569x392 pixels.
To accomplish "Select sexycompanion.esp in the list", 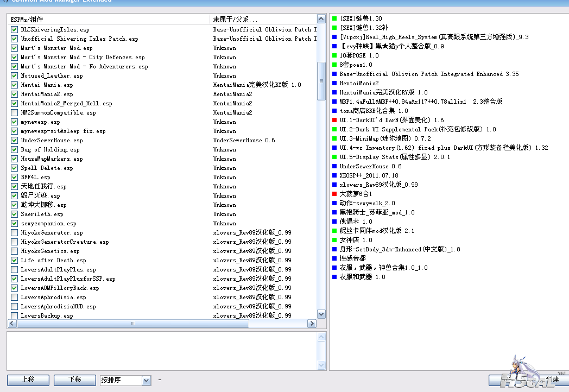I will (48, 223).
